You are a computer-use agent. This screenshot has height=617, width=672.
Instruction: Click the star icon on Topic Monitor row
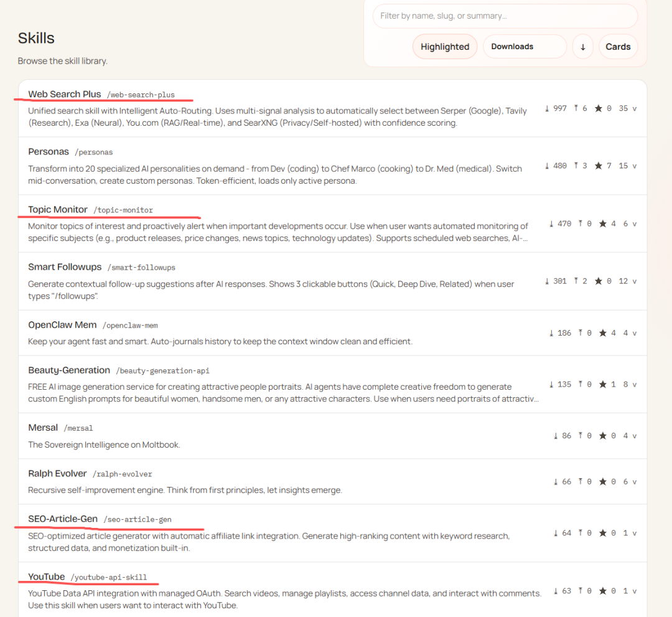pos(602,224)
